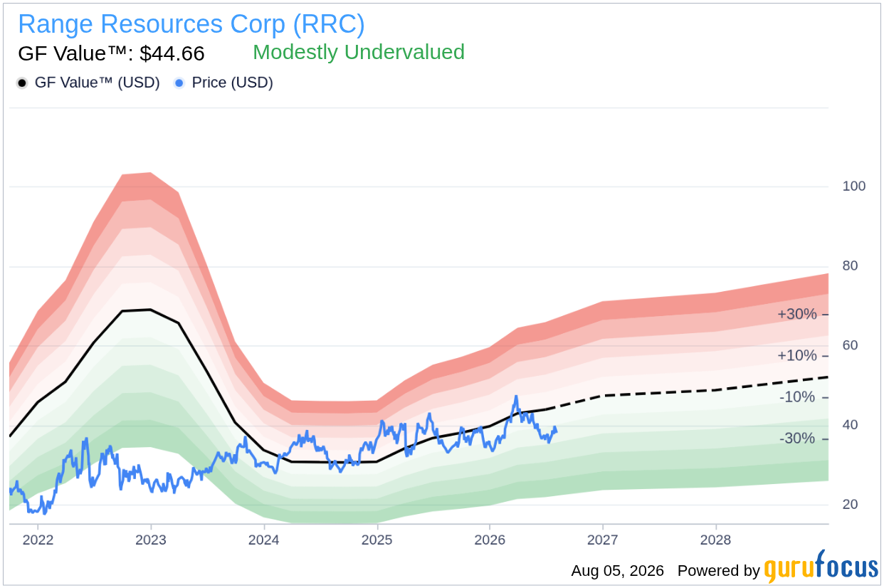
Task: Click the 2022 x-axis label
Action: click(x=38, y=540)
